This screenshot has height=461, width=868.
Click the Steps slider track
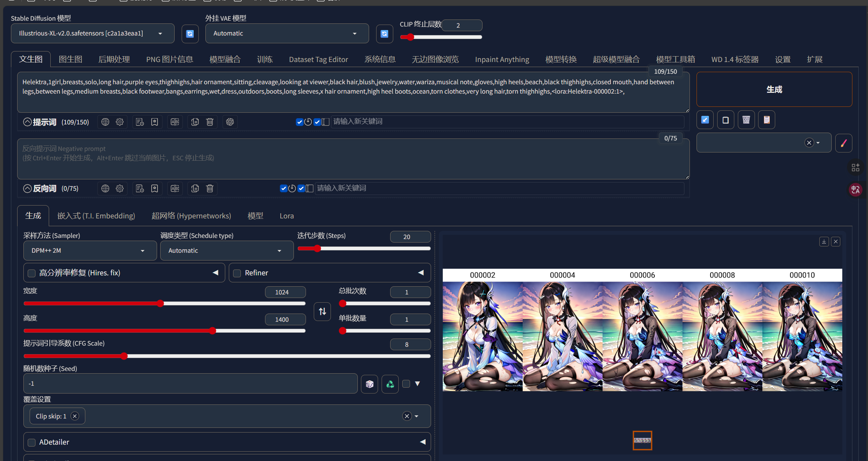click(364, 248)
